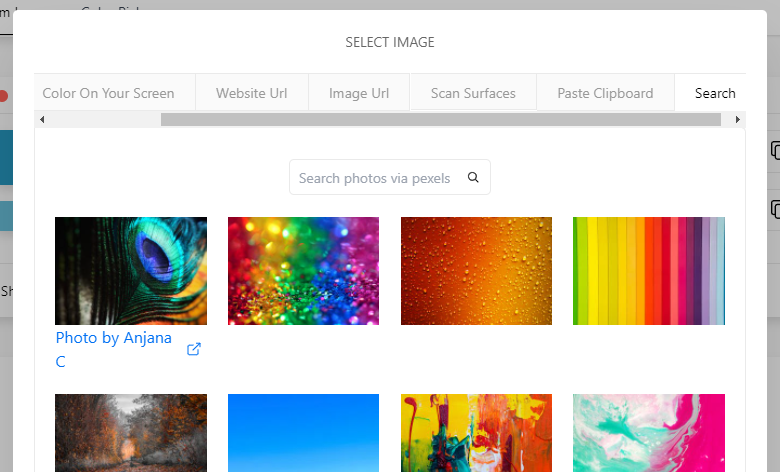Pick the orange water droplets photo
Screen dimensions: 780x472
click(x=476, y=271)
